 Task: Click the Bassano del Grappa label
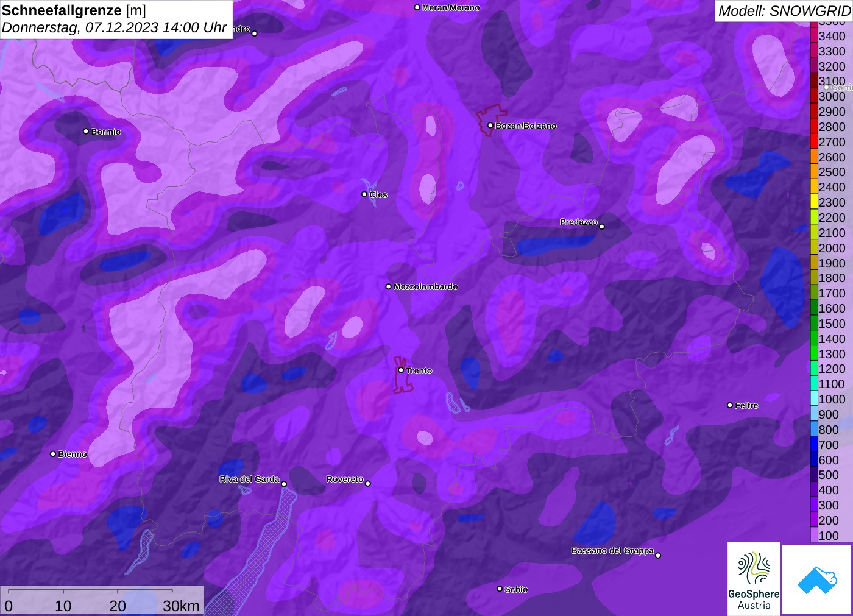(x=612, y=550)
